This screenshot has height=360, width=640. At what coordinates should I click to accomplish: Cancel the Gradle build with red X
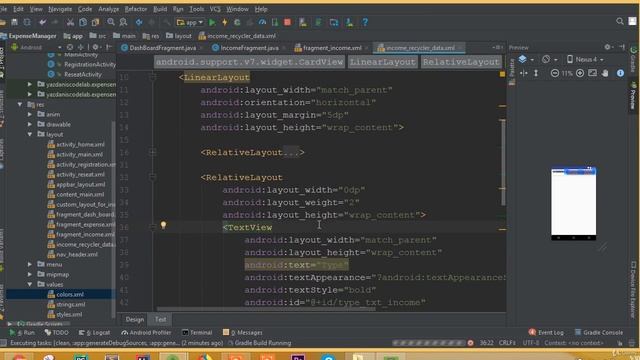[471, 343]
